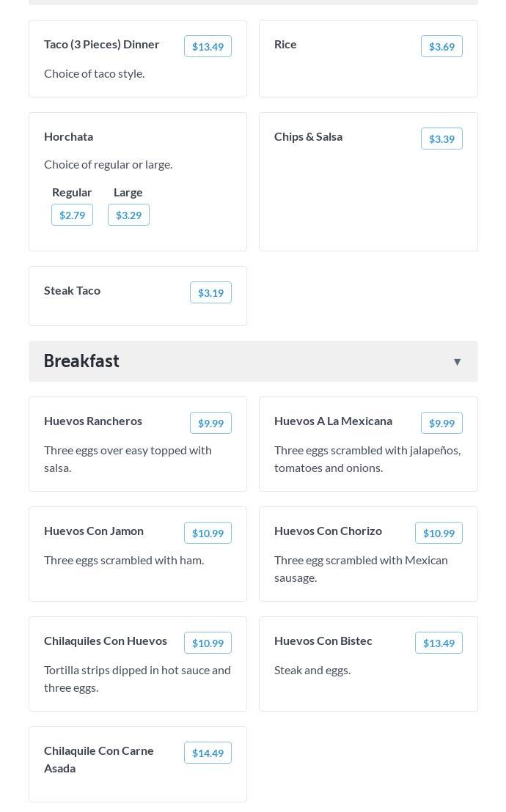Add Huevos Rancheros for $9.99
This screenshot has height=812, width=506.
[210, 423]
